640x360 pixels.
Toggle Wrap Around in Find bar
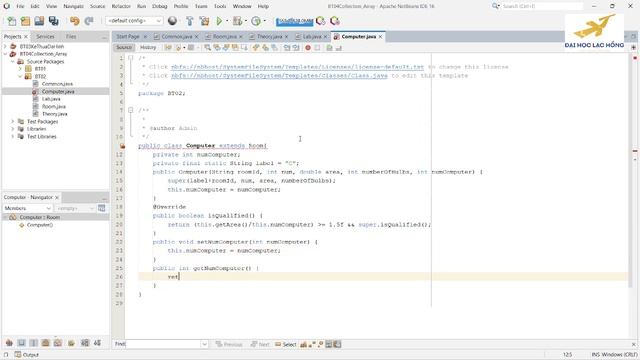coord(338,344)
